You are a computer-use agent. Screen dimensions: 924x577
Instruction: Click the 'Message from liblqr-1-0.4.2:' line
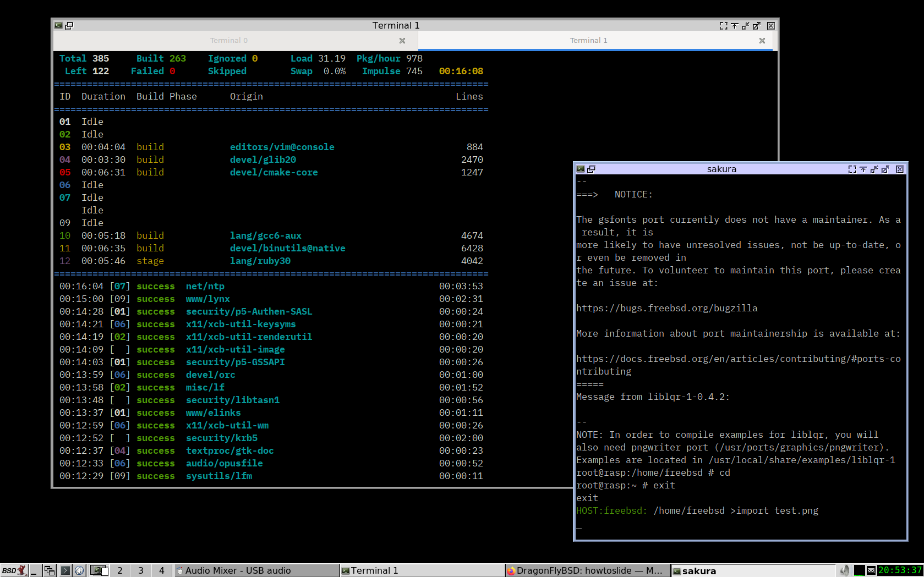[x=653, y=397]
